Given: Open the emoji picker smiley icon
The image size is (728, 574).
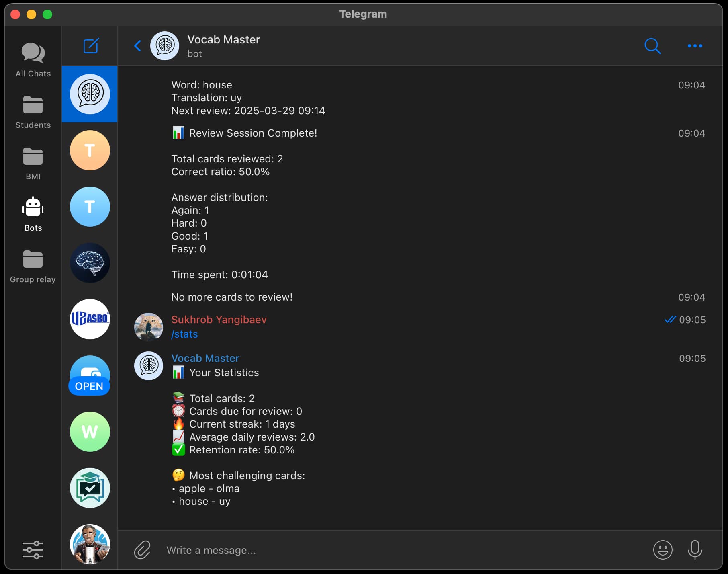Looking at the screenshot, I should pyautogui.click(x=663, y=550).
